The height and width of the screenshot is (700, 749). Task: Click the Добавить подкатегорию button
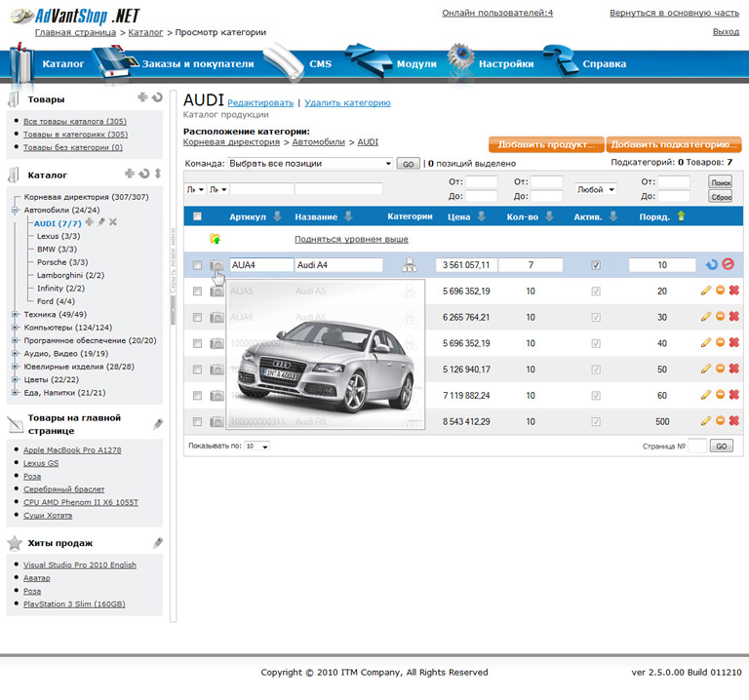coord(674,144)
